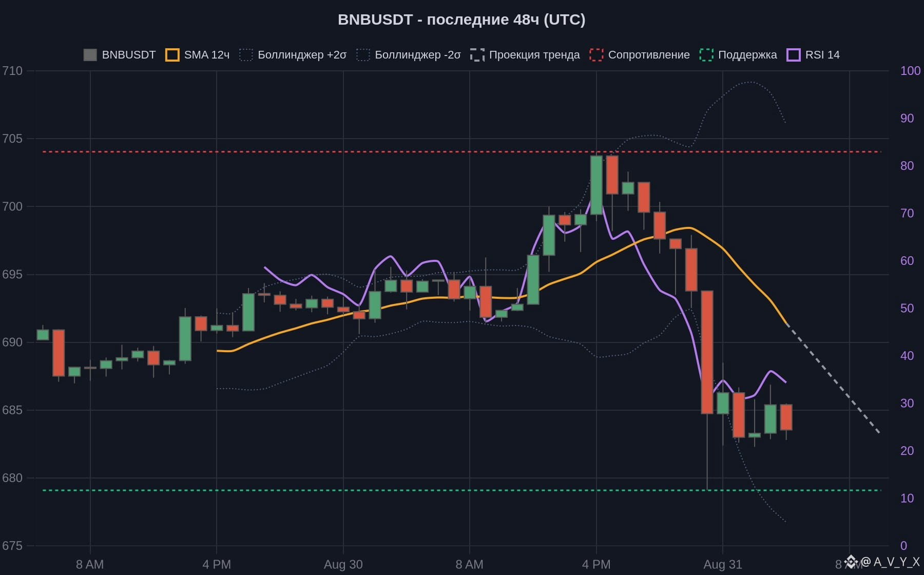Click the 685 price axis label
924x575 pixels.
(x=12, y=410)
